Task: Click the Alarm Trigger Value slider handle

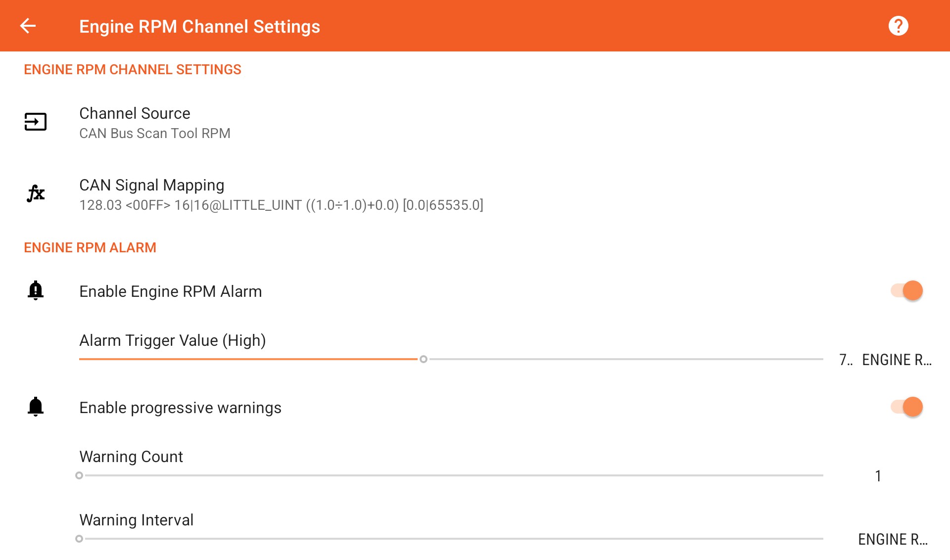Action: point(423,359)
